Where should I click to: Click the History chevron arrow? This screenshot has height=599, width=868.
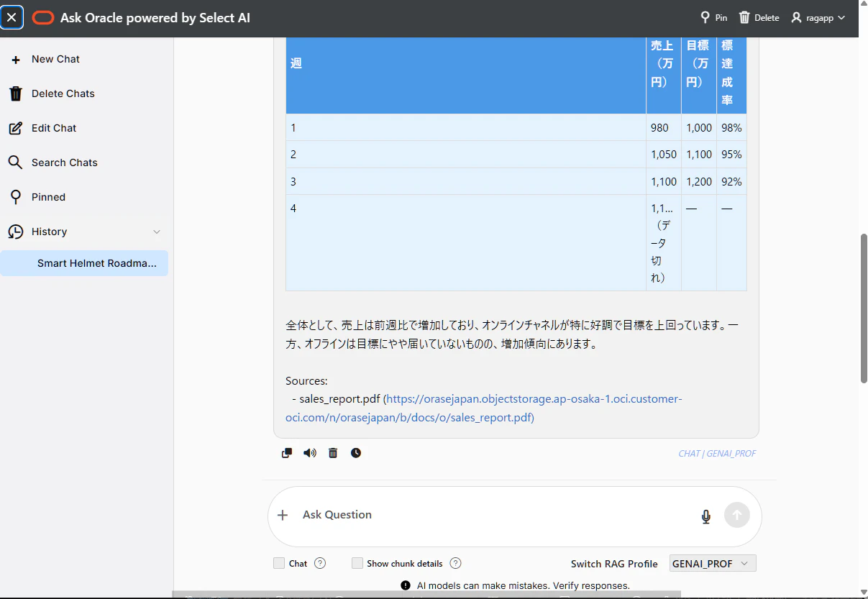click(157, 232)
